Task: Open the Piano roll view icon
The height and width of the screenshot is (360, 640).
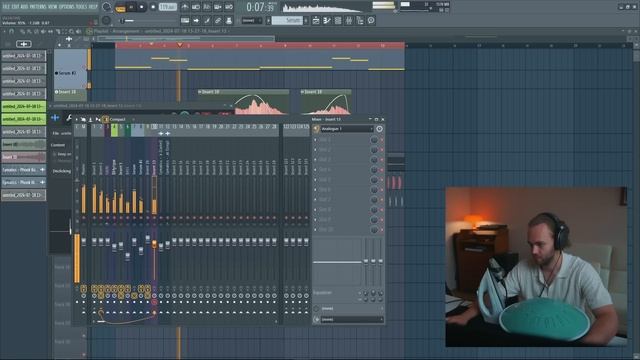Action: coord(327,20)
